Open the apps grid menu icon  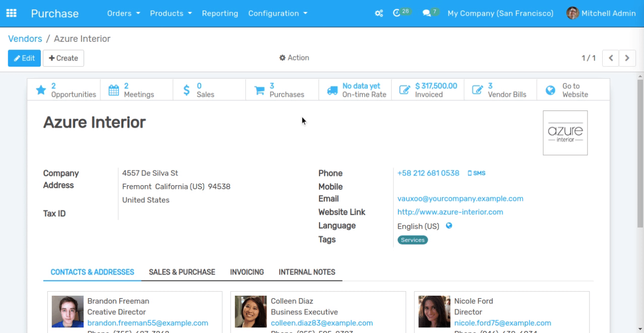11,14
